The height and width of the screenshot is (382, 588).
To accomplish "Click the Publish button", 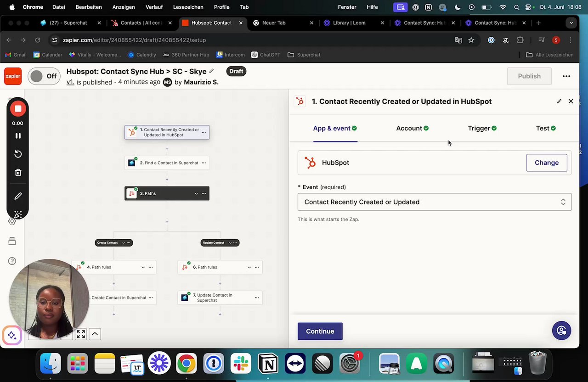I will point(529,76).
